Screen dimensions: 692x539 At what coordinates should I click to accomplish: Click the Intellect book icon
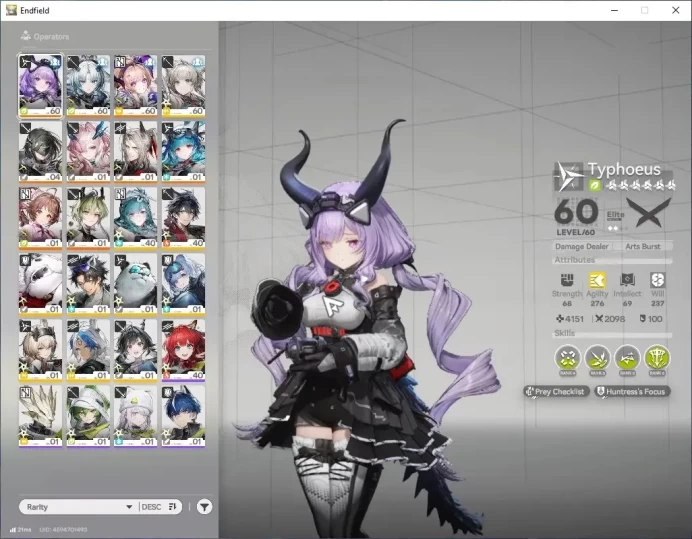click(x=627, y=280)
